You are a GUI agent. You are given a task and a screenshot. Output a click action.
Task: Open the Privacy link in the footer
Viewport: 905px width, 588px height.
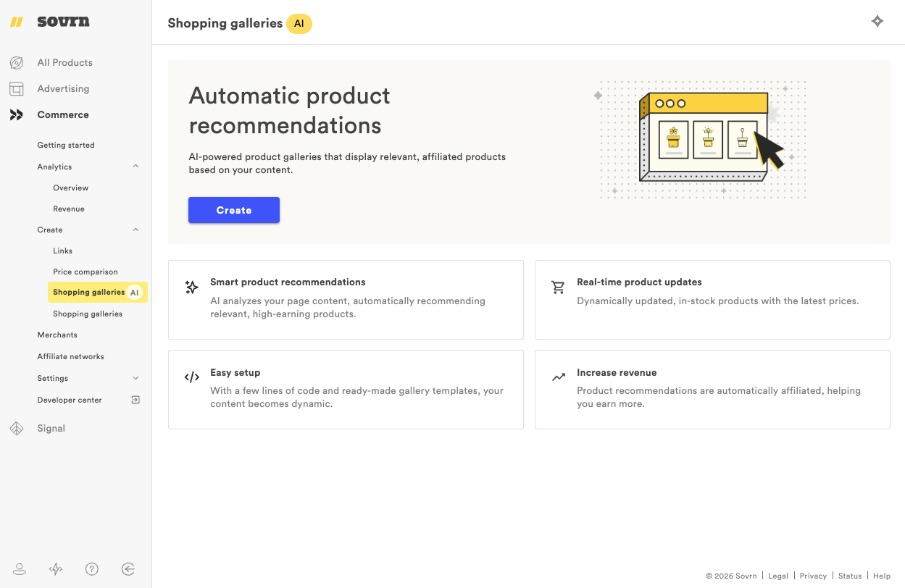tap(813, 576)
